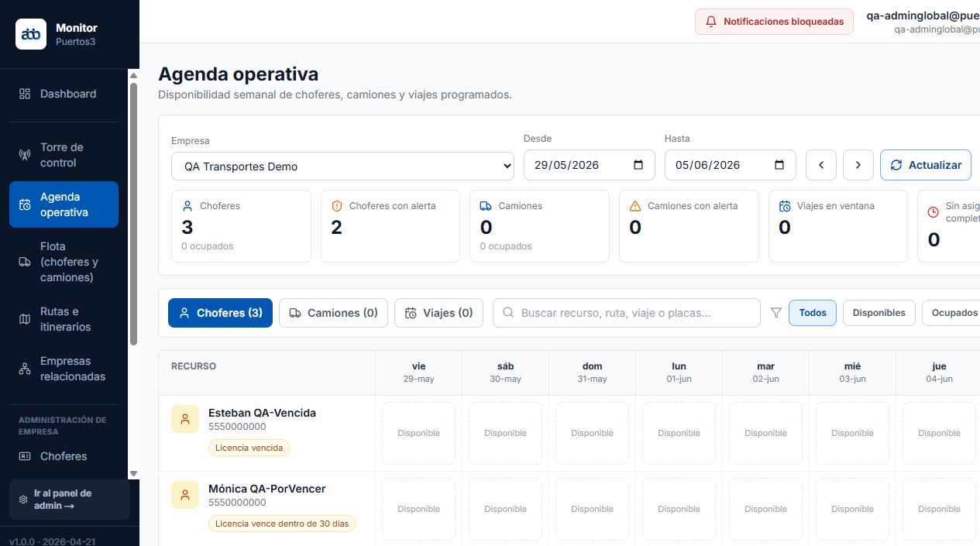Click Esteban QA-Vencida driver avatar icon
This screenshot has height=546, width=980.
pos(185,419)
